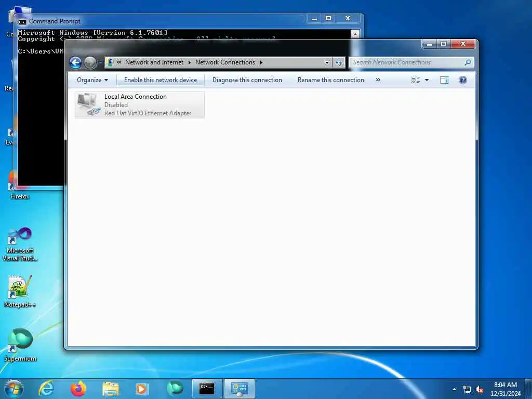Maximize the Command Prompt window

coord(328,18)
